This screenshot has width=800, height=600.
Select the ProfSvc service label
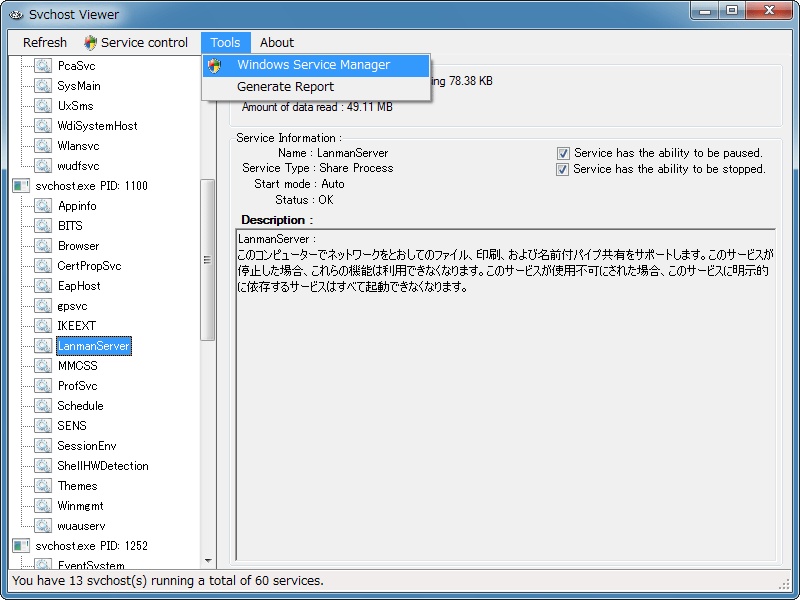tap(78, 386)
